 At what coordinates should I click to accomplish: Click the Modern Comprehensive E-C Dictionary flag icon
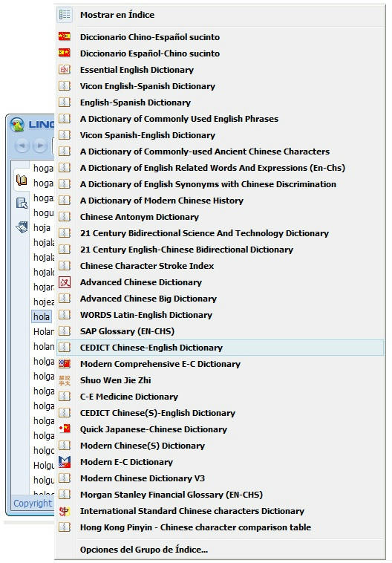point(65,364)
